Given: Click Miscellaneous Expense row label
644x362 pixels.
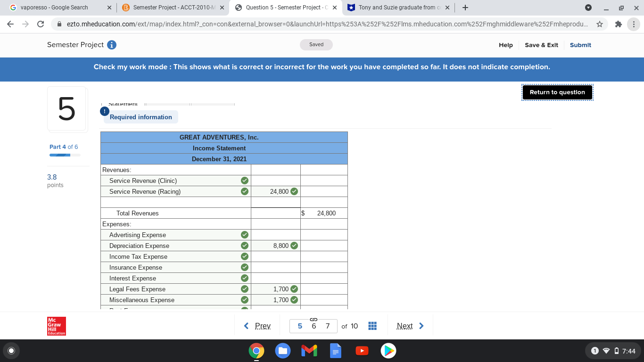Looking at the screenshot, I should tap(142, 300).
